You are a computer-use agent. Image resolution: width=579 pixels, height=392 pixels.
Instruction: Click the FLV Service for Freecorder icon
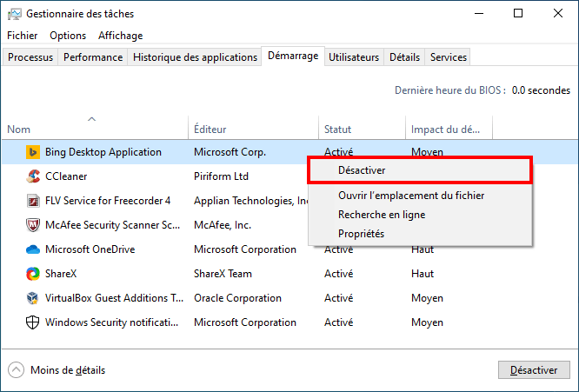33,201
